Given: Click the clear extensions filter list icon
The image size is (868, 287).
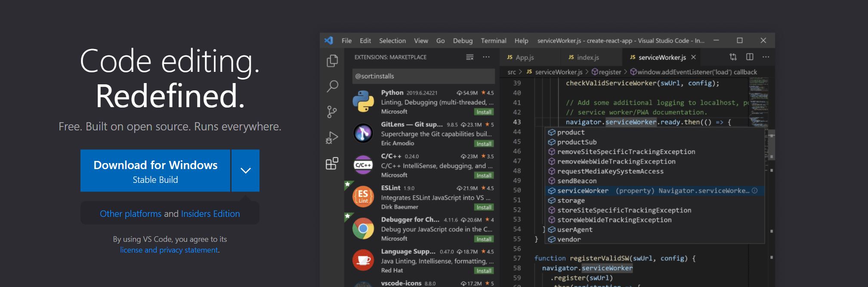Looking at the screenshot, I should pos(470,57).
